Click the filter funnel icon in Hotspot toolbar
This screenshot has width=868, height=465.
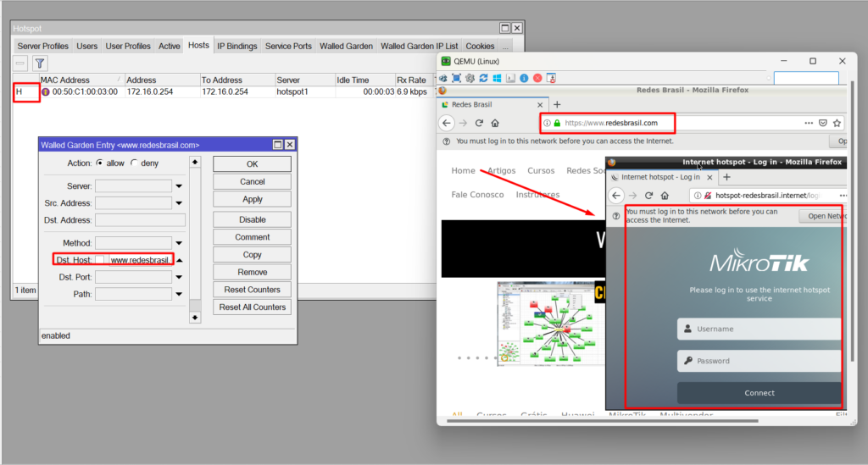(40, 64)
